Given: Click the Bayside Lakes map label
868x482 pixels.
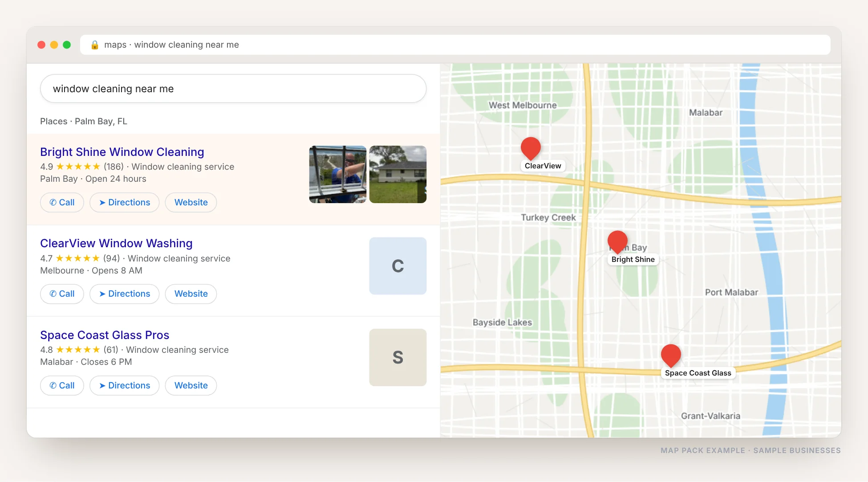Looking at the screenshot, I should pos(502,322).
